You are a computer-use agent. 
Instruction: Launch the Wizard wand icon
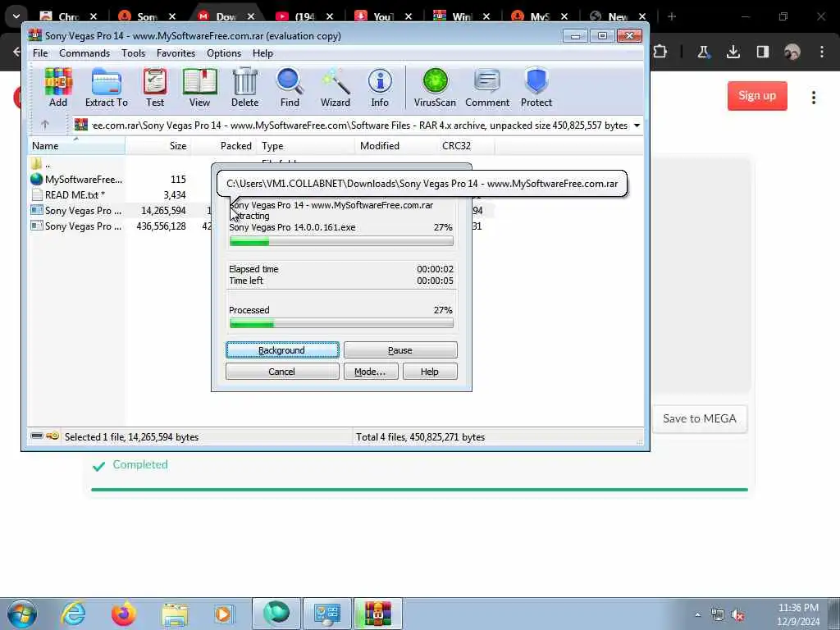click(x=336, y=87)
